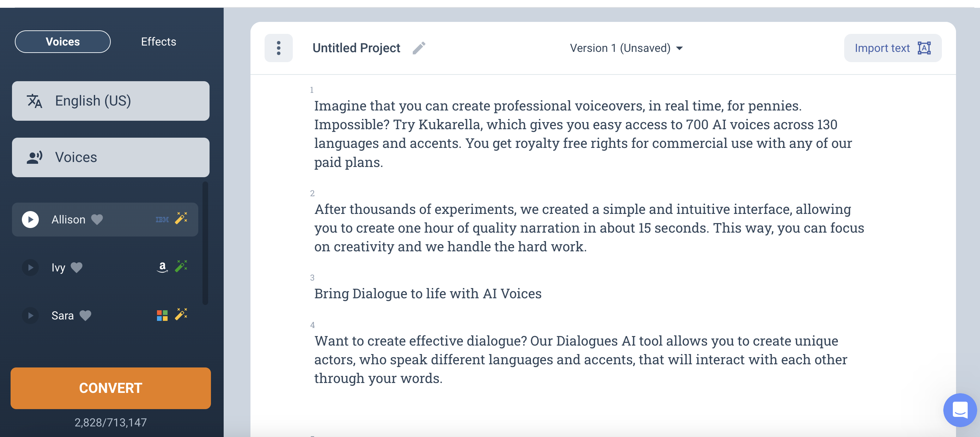Click the magic wand icon next to Allison

(x=181, y=218)
